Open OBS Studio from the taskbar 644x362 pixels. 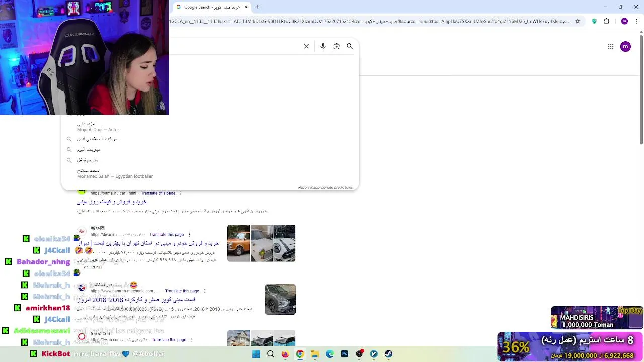[x=359, y=354]
